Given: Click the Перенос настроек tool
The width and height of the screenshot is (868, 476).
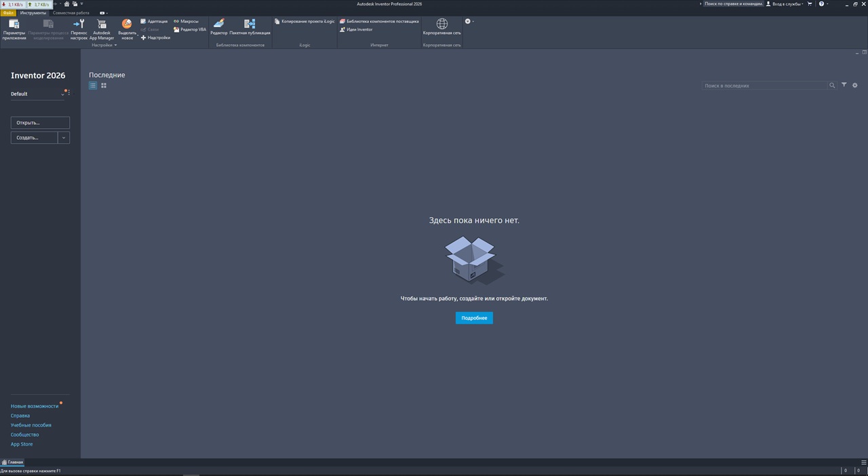Looking at the screenshot, I should tap(79, 29).
